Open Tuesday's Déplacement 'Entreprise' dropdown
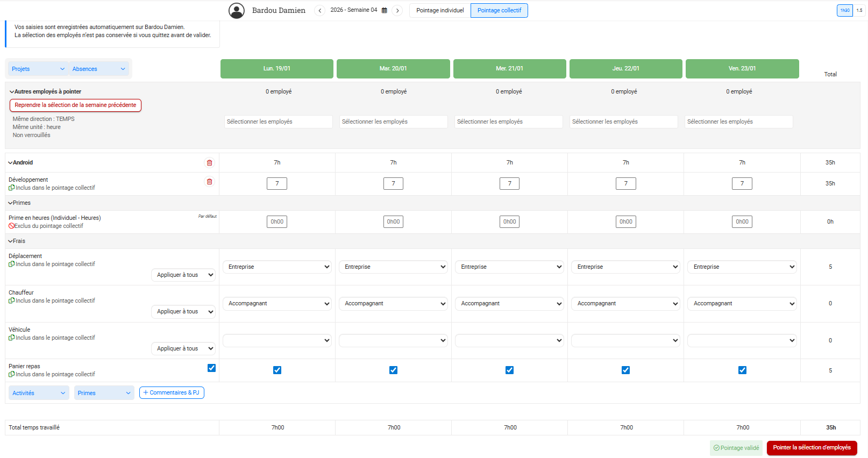The image size is (868, 458). (394, 267)
